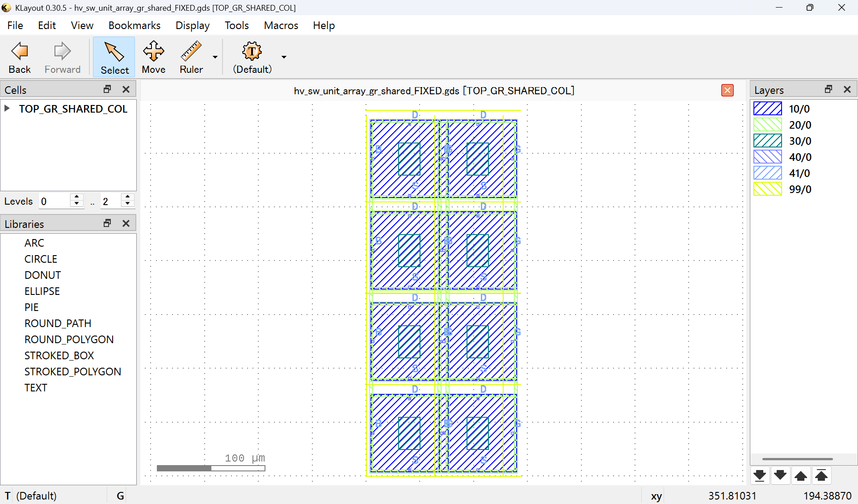Click the Back navigation arrow
The height and width of the screenshot is (504, 858).
click(x=19, y=57)
